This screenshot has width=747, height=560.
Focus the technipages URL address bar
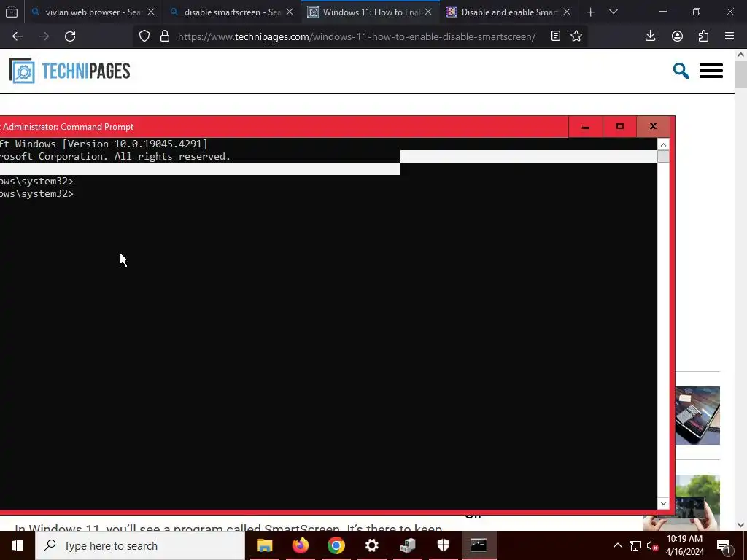coord(356,36)
